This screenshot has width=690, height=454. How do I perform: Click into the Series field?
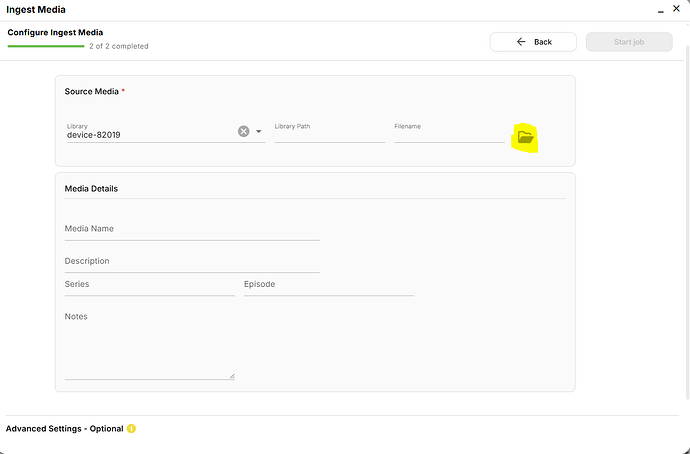coord(149,285)
